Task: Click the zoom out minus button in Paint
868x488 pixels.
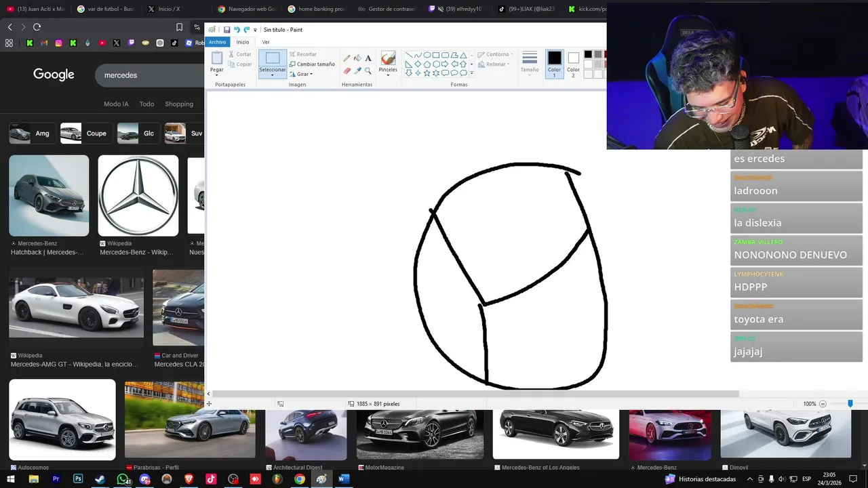Action: (823, 403)
